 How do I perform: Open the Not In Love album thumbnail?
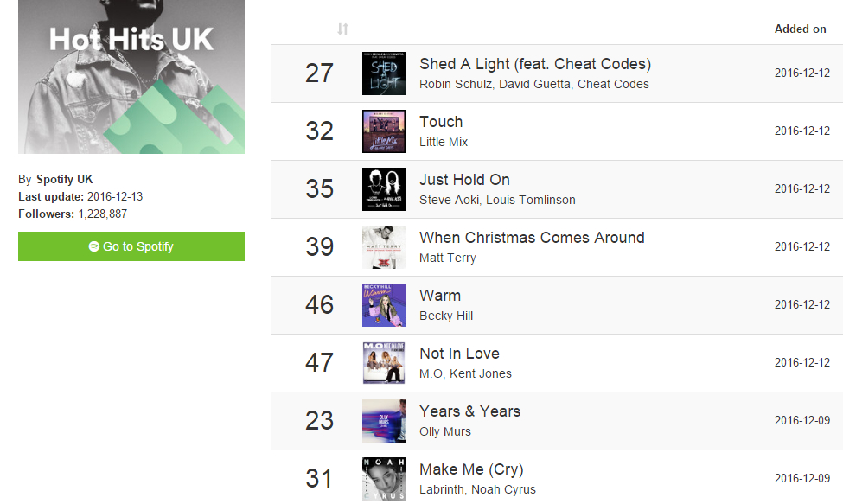[384, 363]
